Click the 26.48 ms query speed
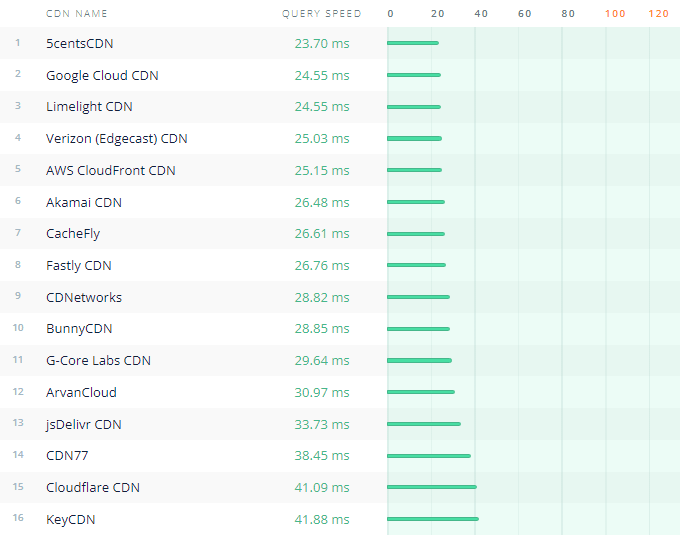Viewport: 680px width, 535px height. point(322,202)
